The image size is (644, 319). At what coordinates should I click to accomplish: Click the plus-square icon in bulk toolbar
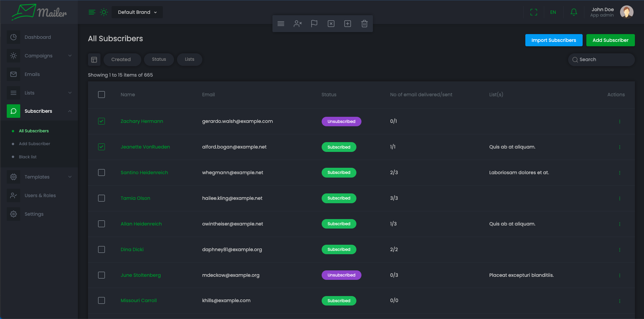347,24
